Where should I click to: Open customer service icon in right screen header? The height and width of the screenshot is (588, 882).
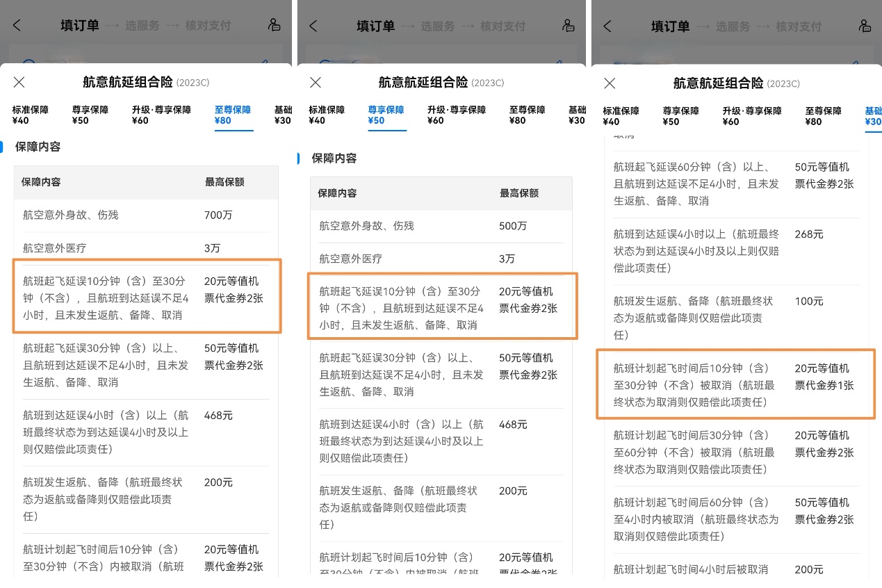[x=864, y=26]
